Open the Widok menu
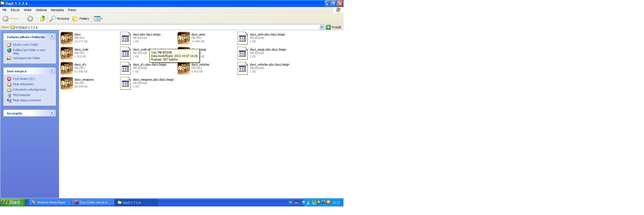The height and width of the screenshot is (215, 644). point(28,10)
